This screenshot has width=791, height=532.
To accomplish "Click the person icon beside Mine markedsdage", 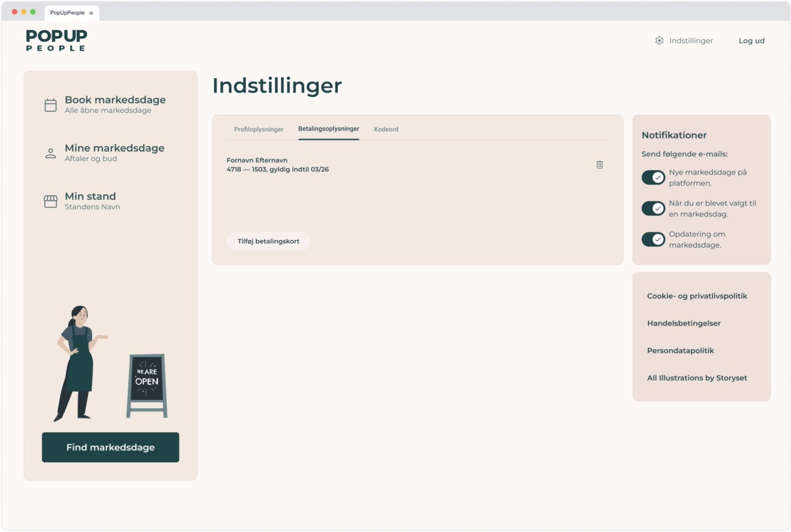I will pyautogui.click(x=51, y=153).
